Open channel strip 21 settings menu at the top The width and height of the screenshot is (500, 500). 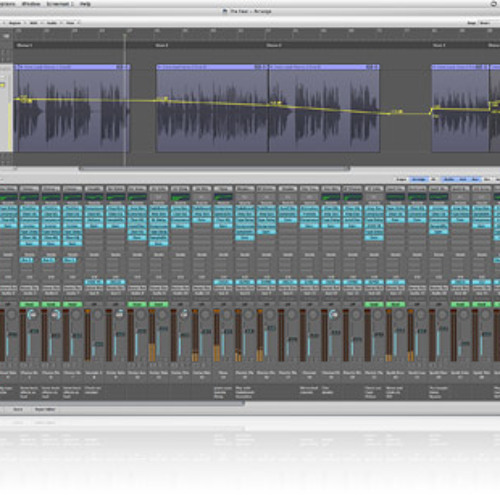(x=374, y=189)
